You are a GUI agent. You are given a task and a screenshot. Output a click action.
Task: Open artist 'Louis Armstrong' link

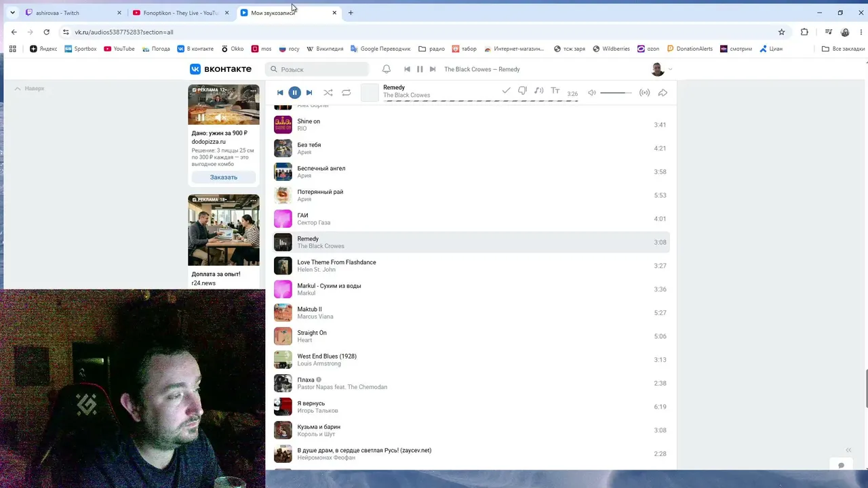pos(319,364)
